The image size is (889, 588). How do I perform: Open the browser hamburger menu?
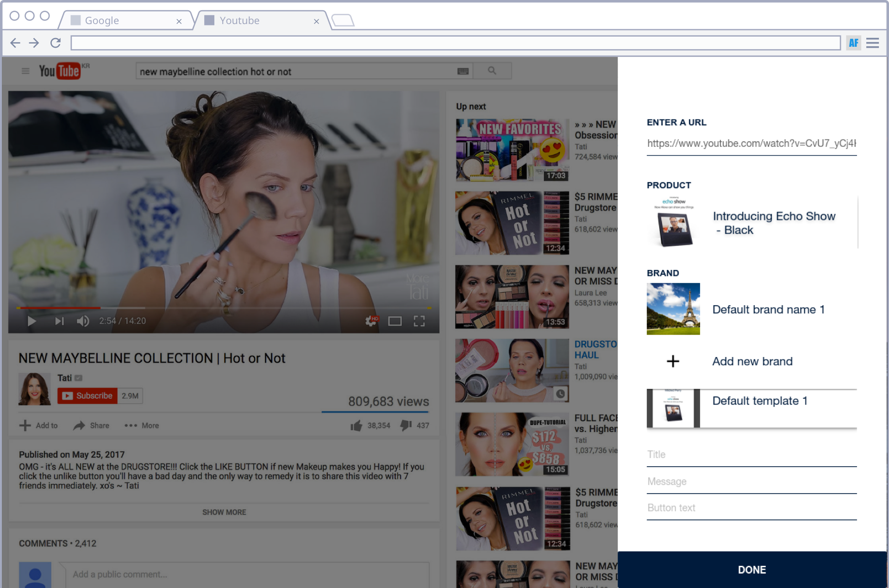pyautogui.click(x=872, y=43)
